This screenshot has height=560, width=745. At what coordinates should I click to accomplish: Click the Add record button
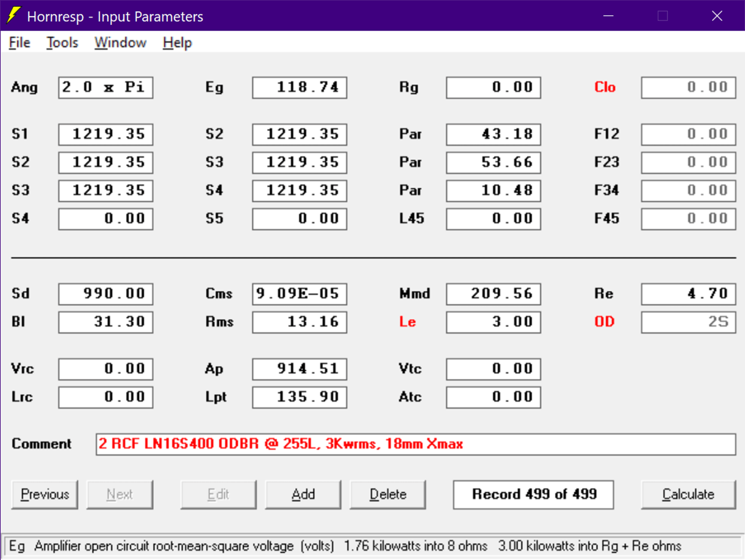pyautogui.click(x=303, y=495)
